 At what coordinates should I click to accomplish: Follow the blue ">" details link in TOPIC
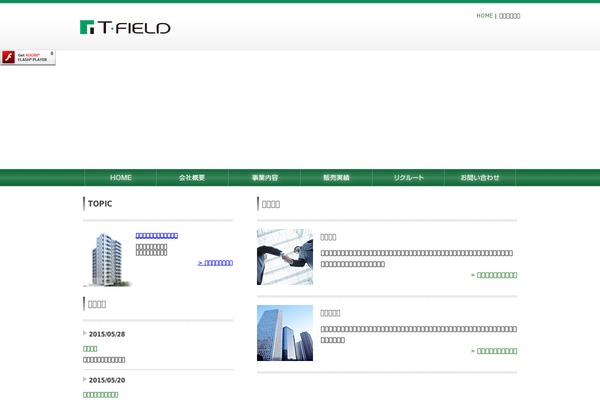[x=215, y=263]
